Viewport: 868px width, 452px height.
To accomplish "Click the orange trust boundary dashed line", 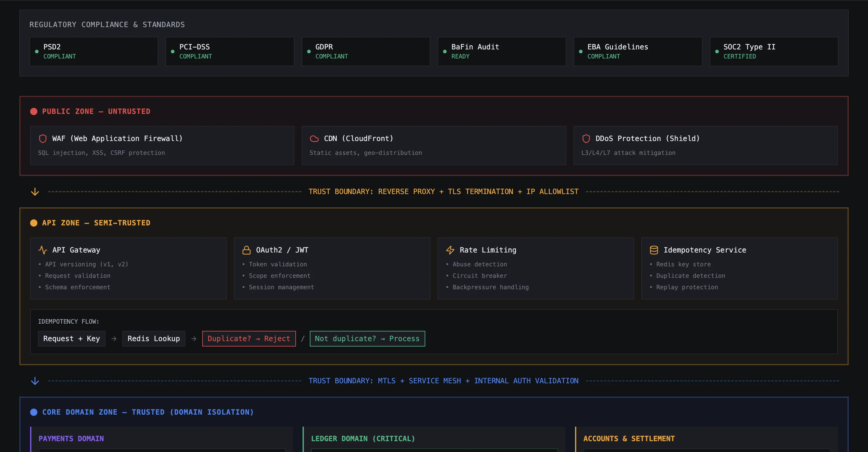I will [168, 192].
